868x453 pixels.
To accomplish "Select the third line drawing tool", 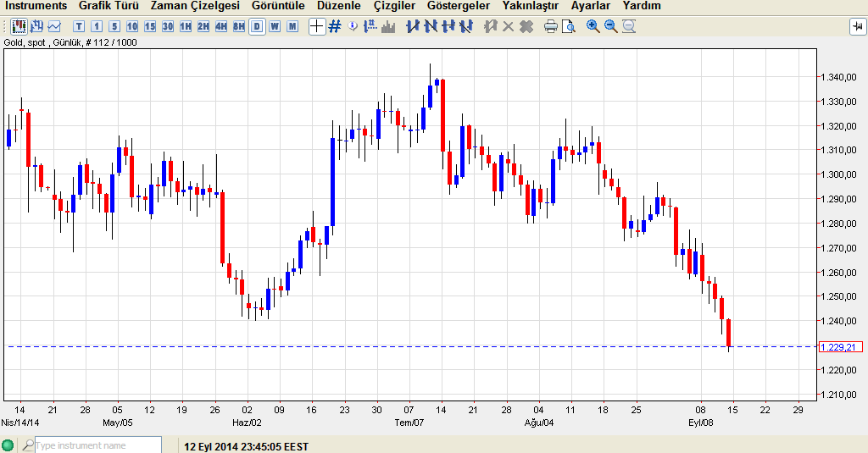I will click(x=448, y=26).
